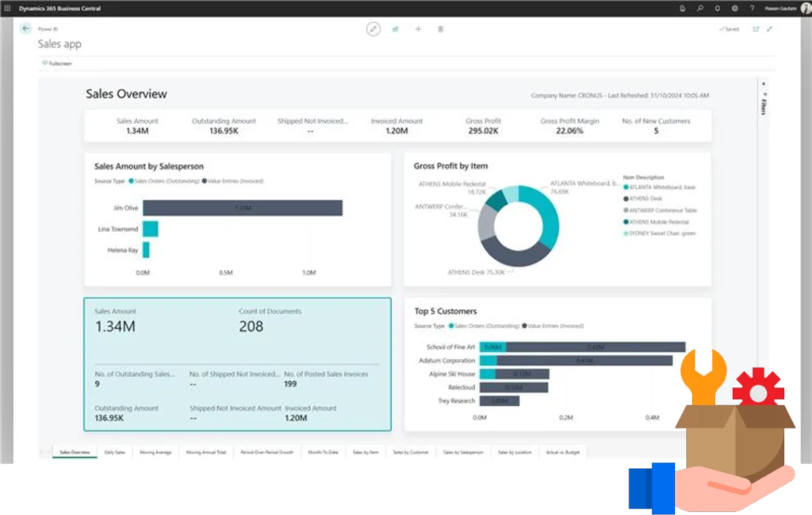Screen dimensions: 812x515
Task: Click the Outstanding Amount 136.95K KPI
Action: 224,126
